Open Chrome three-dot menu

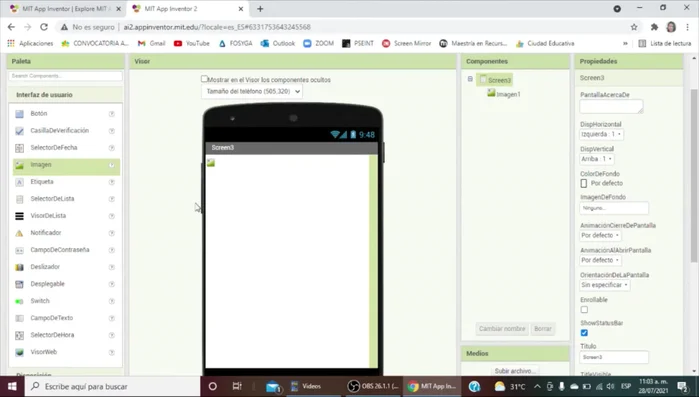tap(687, 27)
